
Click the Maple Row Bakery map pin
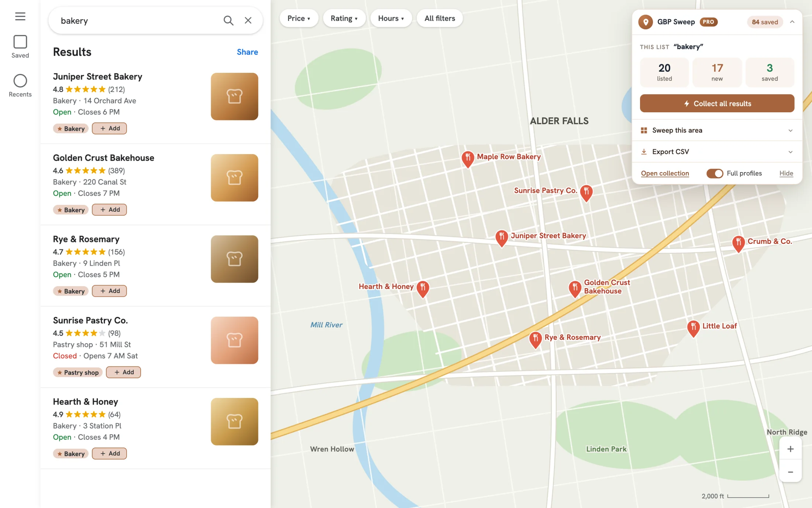pyautogui.click(x=468, y=159)
